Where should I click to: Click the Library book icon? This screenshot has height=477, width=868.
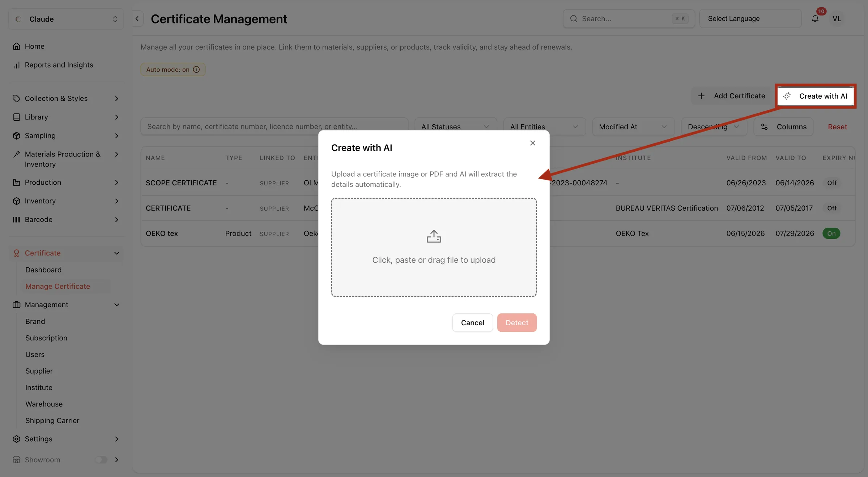16,117
